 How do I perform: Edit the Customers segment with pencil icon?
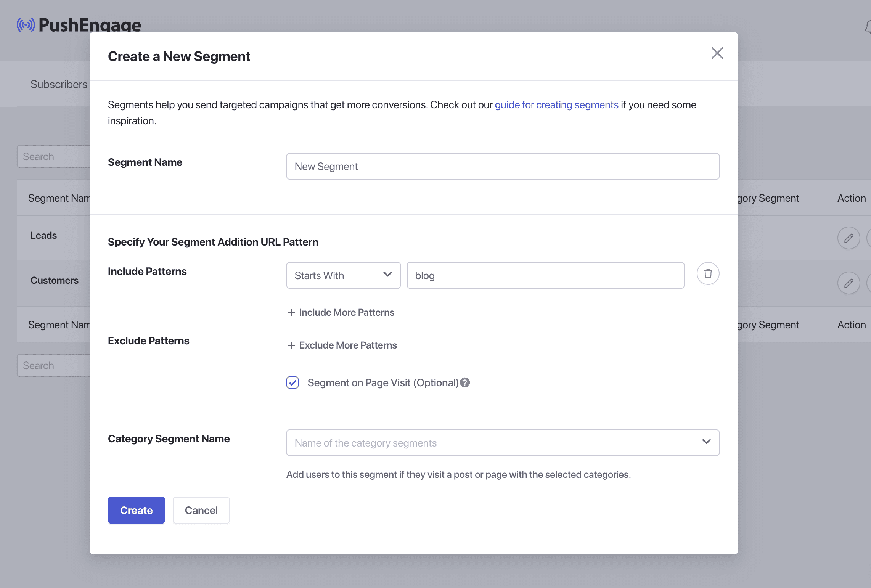(x=849, y=283)
